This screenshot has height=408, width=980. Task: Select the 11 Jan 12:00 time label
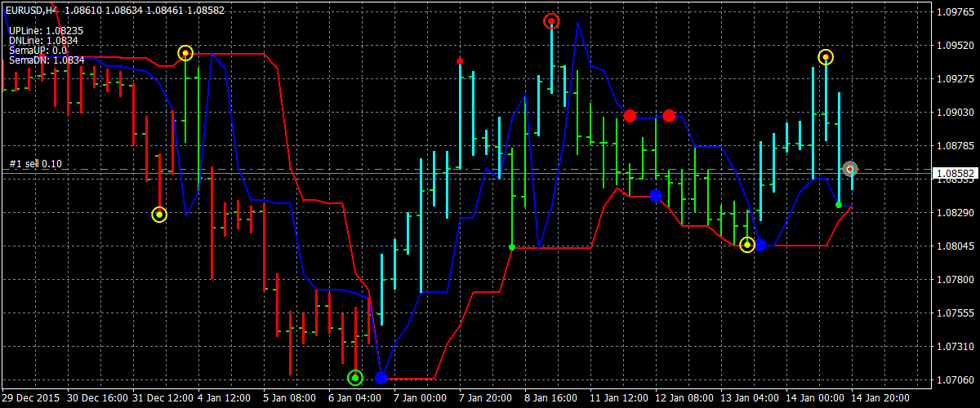click(620, 397)
